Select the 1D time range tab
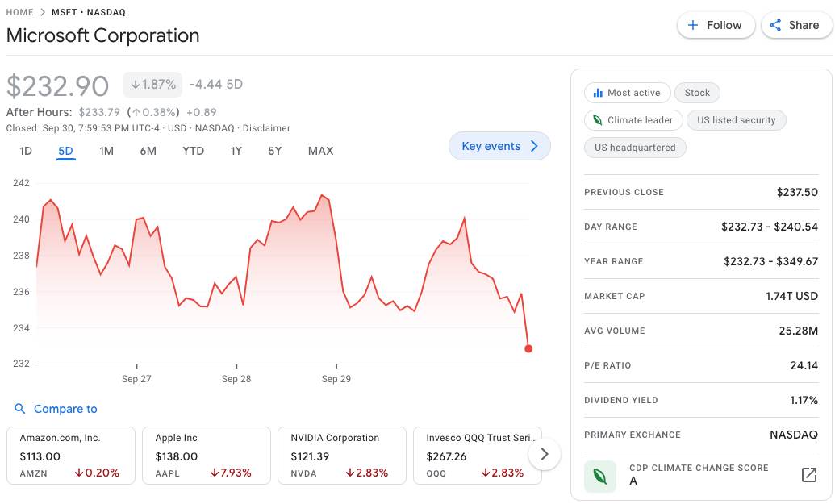Image resolution: width=835 pixels, height=504 pixels. pos(26,151)
